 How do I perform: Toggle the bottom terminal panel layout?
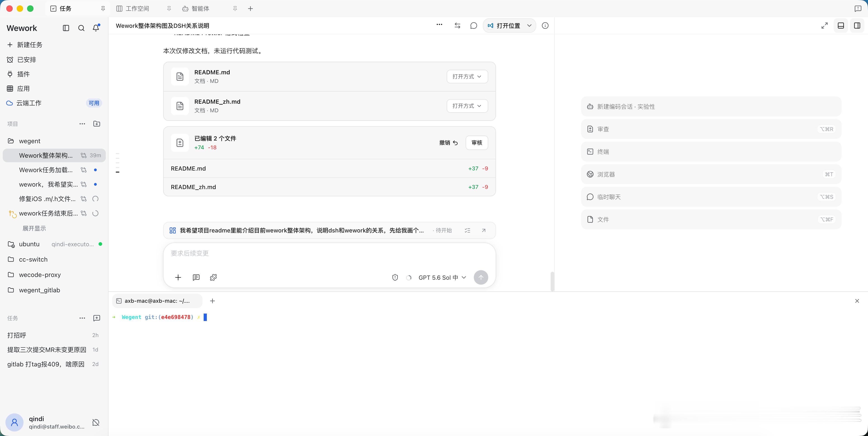[841, 26]
